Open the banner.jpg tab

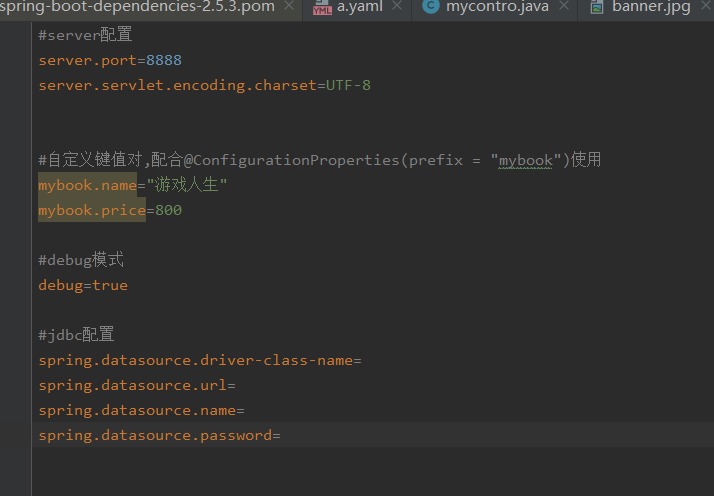[651, 7]
